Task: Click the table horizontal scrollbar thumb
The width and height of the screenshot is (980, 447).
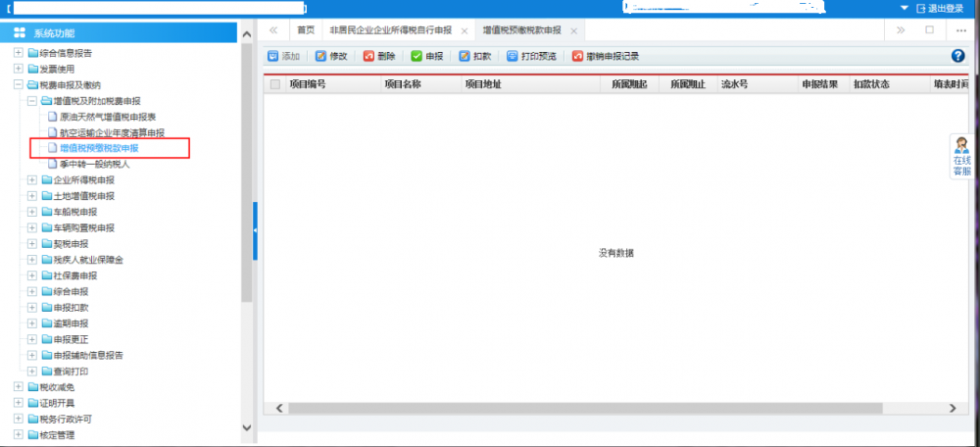Action: tap(585, 408)
